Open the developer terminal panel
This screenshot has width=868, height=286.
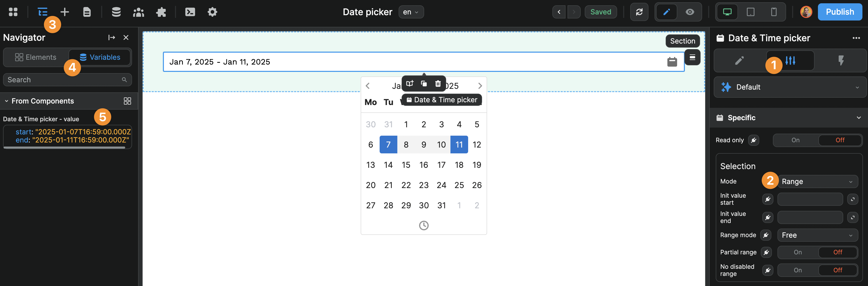click(x=190, y=12)
